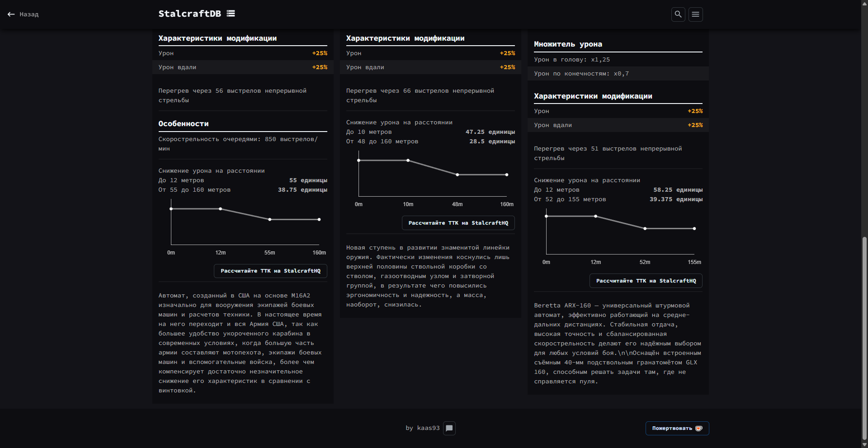Select the 160m data point on the left chart
The image size is (868, 448).
pyautogui.click(x=319, y=220)
